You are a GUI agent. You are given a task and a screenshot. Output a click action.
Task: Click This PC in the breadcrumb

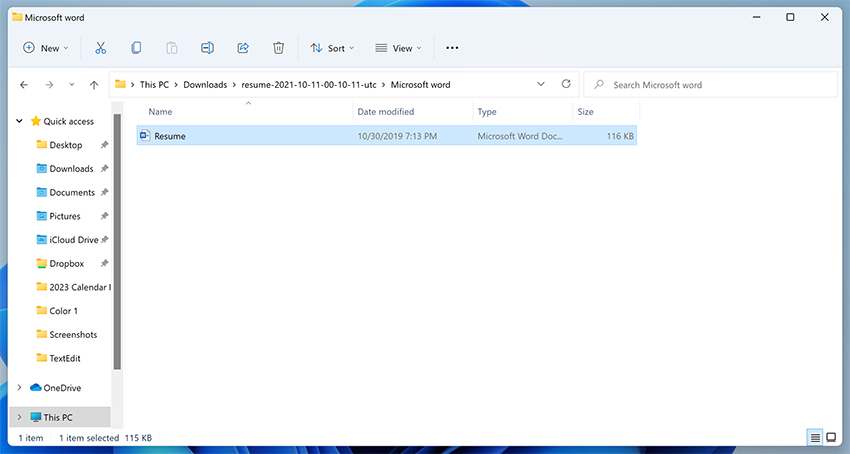point(154,85)
